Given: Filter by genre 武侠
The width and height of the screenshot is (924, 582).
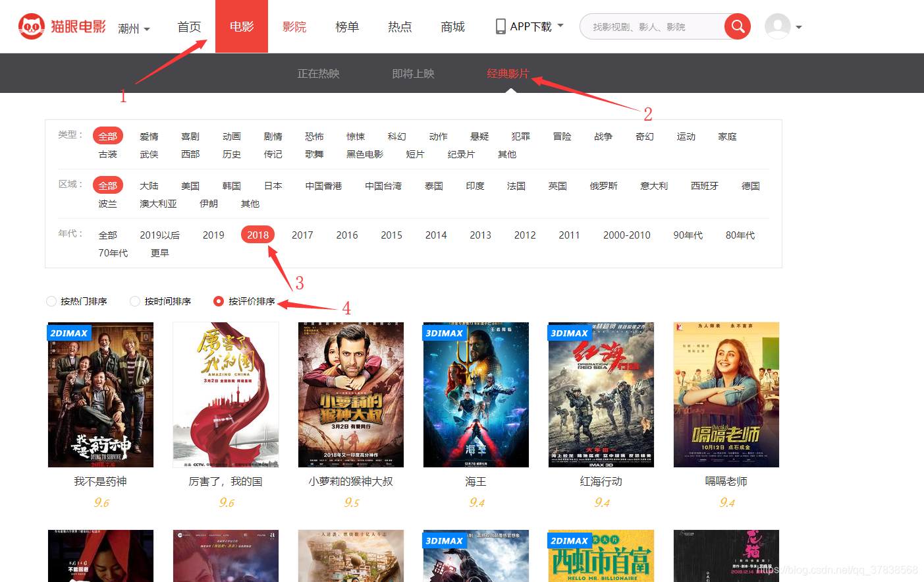Looking at the screenshot, I should (149, 154).
